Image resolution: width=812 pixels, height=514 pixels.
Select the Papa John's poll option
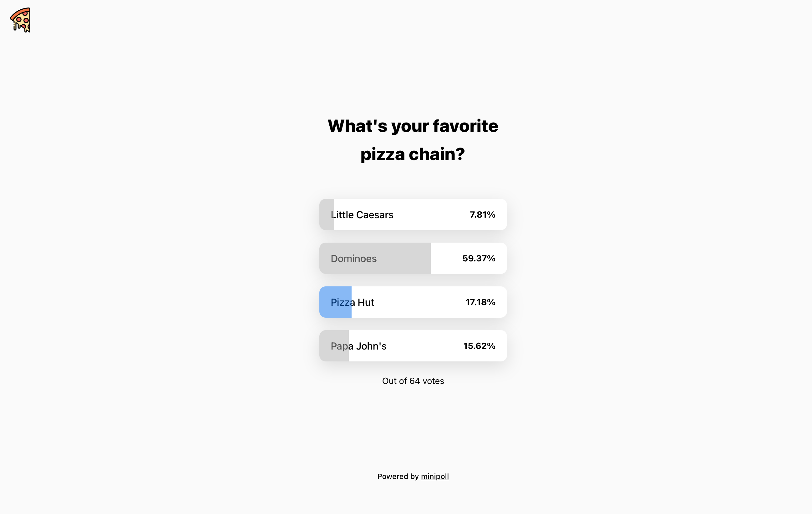(413, 346)
